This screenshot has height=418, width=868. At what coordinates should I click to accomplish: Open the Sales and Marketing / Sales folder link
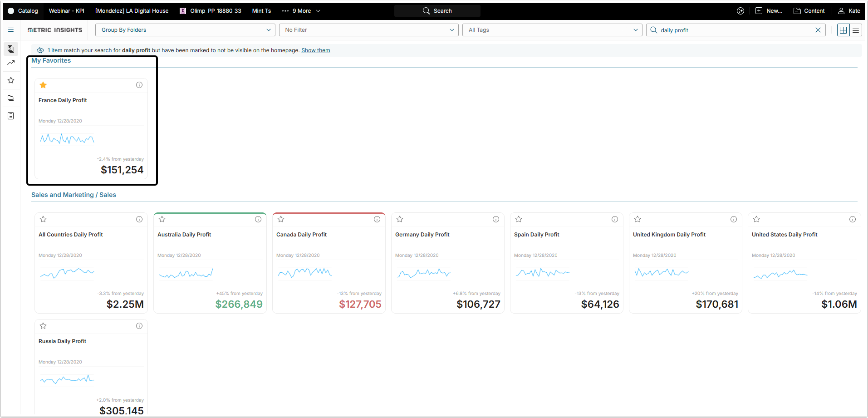click(74, 195)
